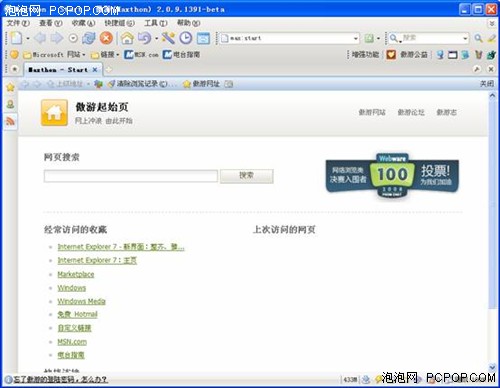Close the Maxthon - Start tab
This screenshot has width=500, height=388.
click(x=95, y=70)
